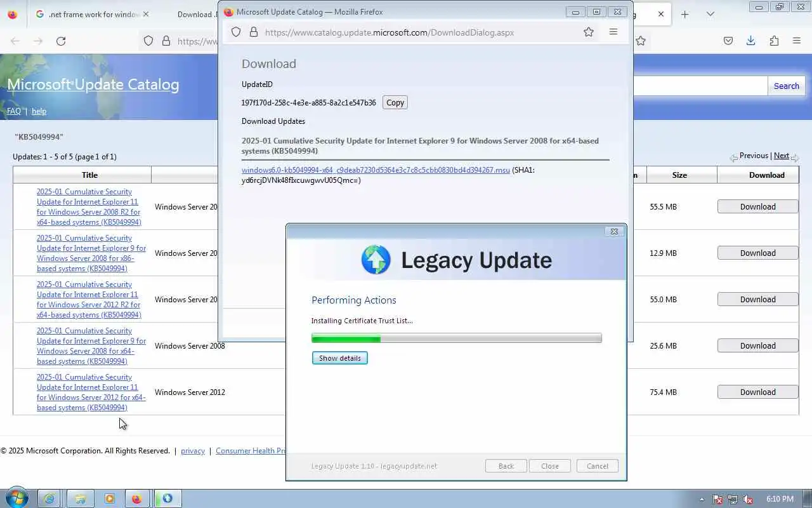Download the 55.5 MB update

[x=757, y=206]
